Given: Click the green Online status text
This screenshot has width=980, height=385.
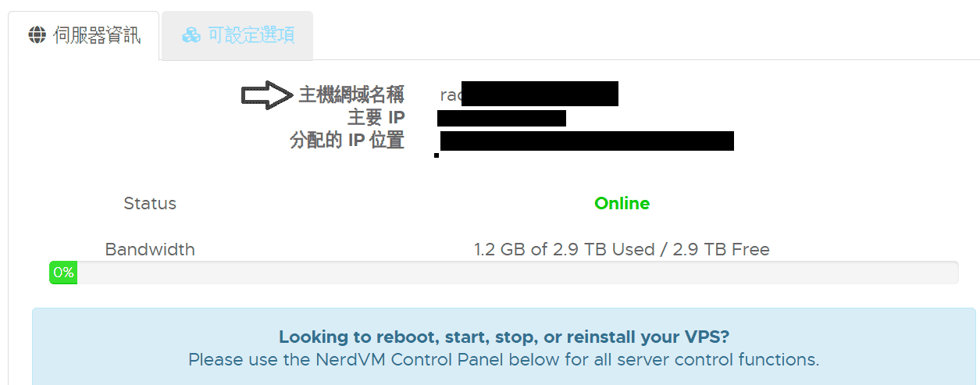Looking at the screenshot, I should pyautogui.click(x=622, y=204).
